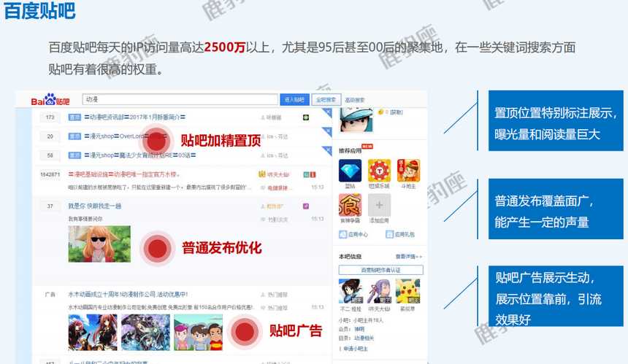
Task: Open the sunglasses girl image thumbnail
Action: click(x=99, y=244)
